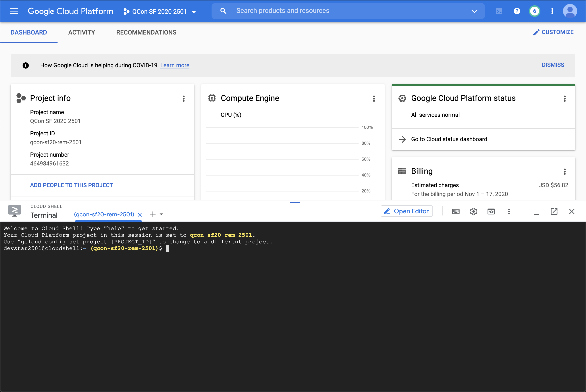Open the top bar three-dot settings menu
Image resolution: width=586 pixels, height=392 pixels.
click(x=552, y=11)
